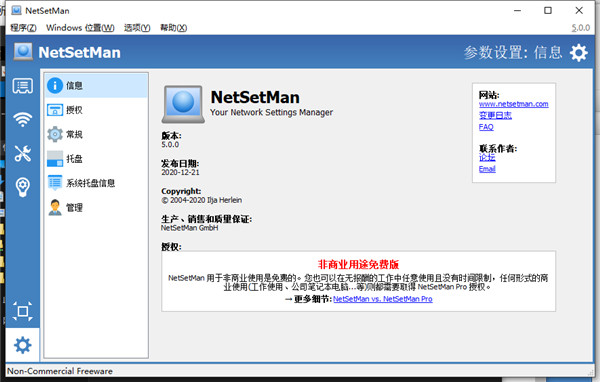This screenshot has width=600, height=382.
Task: Click the © 2004-2020 Ilja Herlein text
Action: (202, 200)
